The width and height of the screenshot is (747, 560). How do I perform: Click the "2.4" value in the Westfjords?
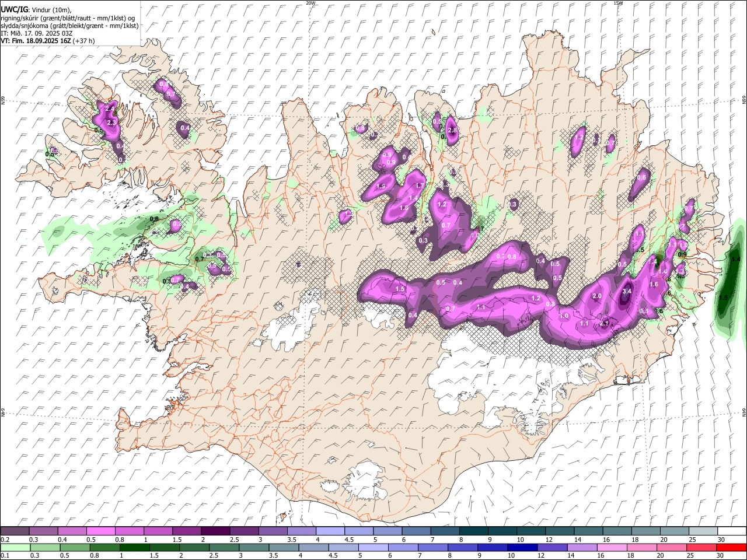point(109,108)
